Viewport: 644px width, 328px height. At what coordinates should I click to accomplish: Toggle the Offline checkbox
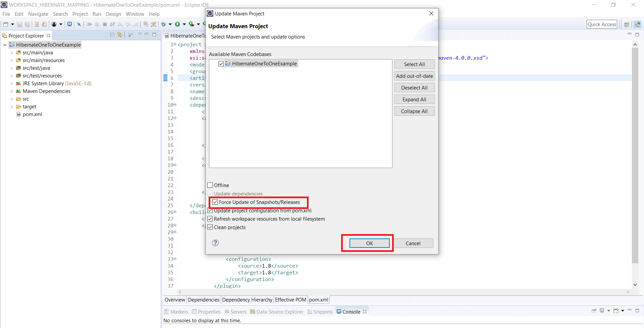[x=210, y=185]
